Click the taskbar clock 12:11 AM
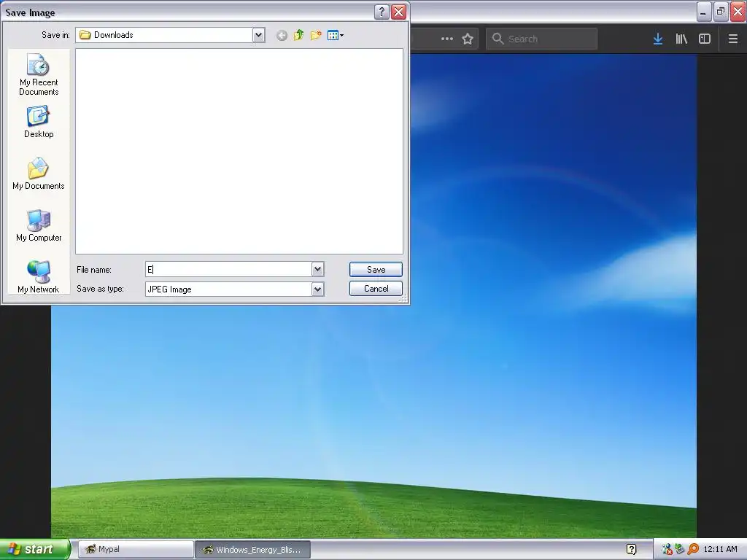This screenshot has width=747, height=560. click(x=720, y=550)
